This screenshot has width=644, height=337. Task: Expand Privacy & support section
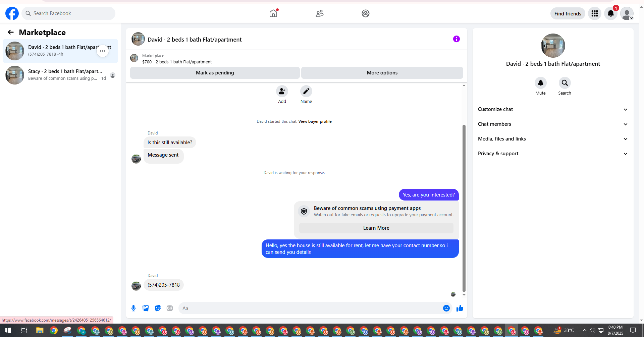coord(553,154)
